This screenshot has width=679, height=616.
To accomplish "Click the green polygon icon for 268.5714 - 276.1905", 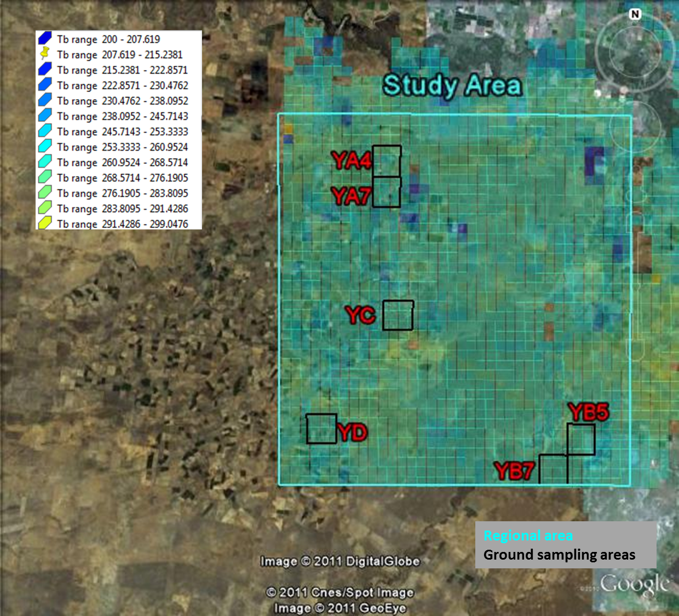I will [x=45, y=177].
